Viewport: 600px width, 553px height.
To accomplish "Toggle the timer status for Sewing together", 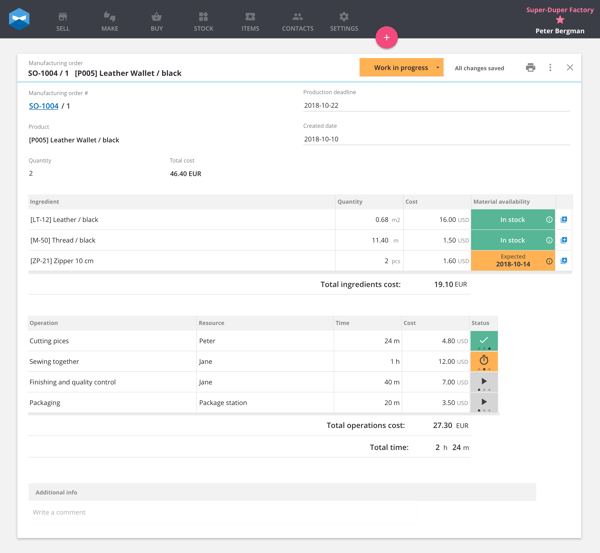I will [484, 361].
